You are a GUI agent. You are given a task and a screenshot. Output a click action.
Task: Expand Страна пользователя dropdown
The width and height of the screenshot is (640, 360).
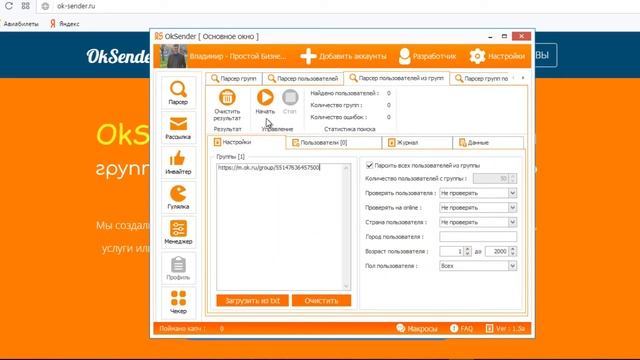coord(512,222)
